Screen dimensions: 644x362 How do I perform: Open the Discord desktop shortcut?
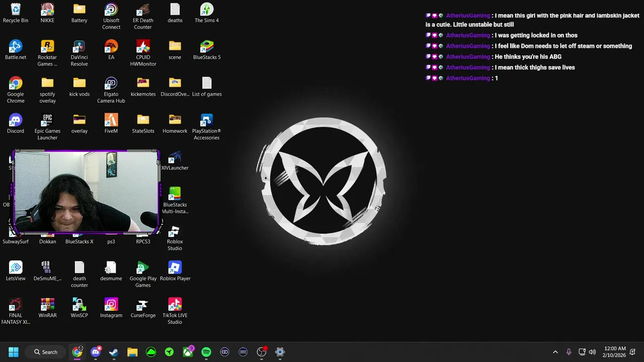click(x=16, y=124)
